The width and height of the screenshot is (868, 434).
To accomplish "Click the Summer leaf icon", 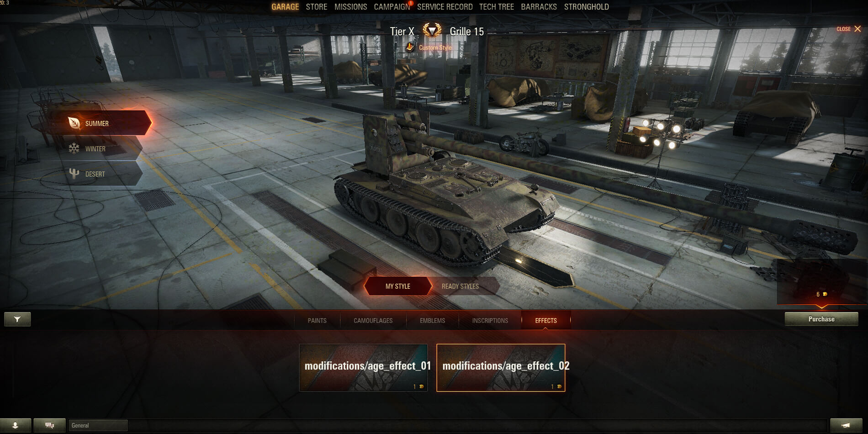I will [74, 123].
